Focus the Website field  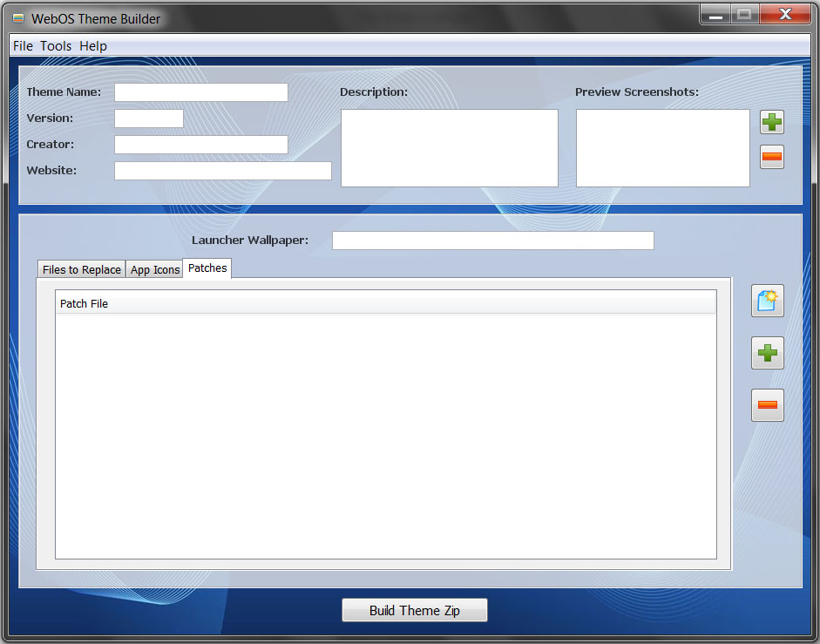point(223,171)
